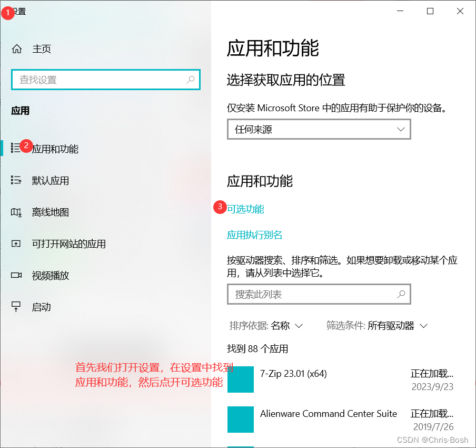Screen dimensions: 476x448
Task: Focus the 查找设置 search field
Action: click(x=106, y=80)
